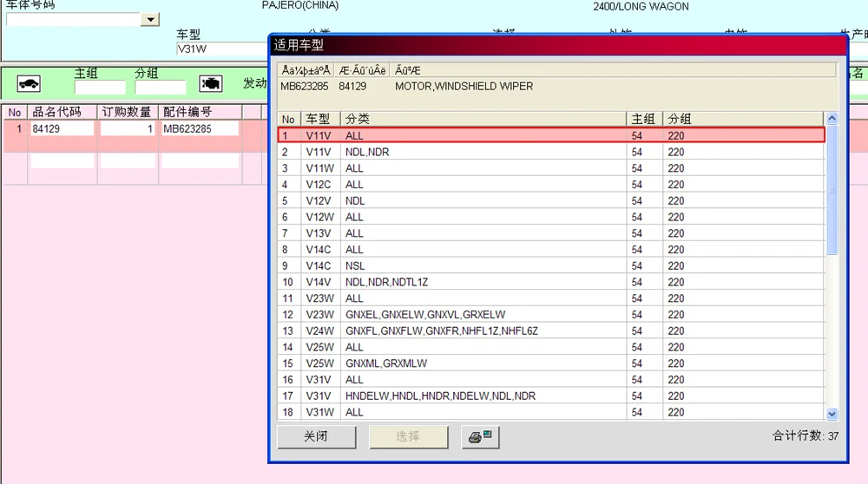Select row 15 V25W GNXML,GRXMLW
The height and width of the screenshot is (484, 868).
tap(551, 363)
